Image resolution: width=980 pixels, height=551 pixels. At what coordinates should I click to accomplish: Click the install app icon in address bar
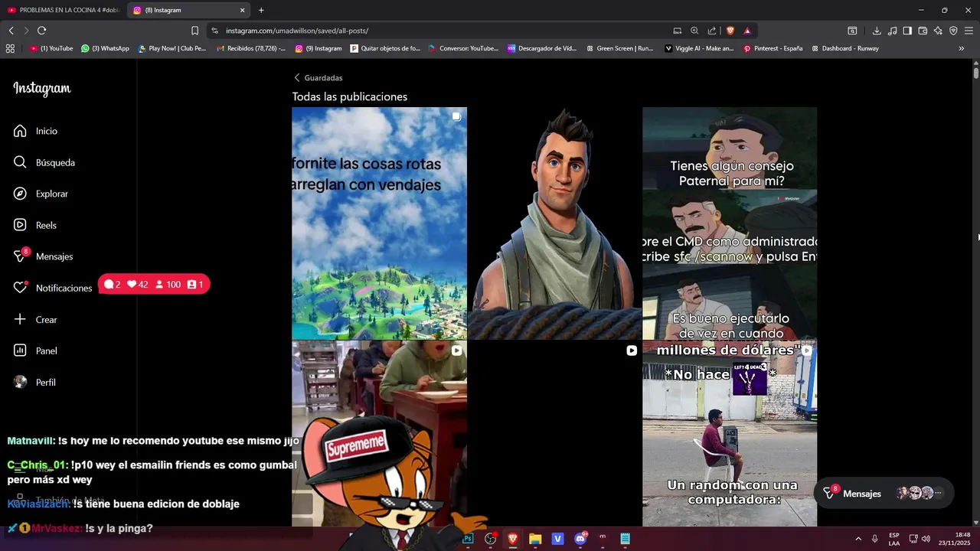click(x=677, y=31)
